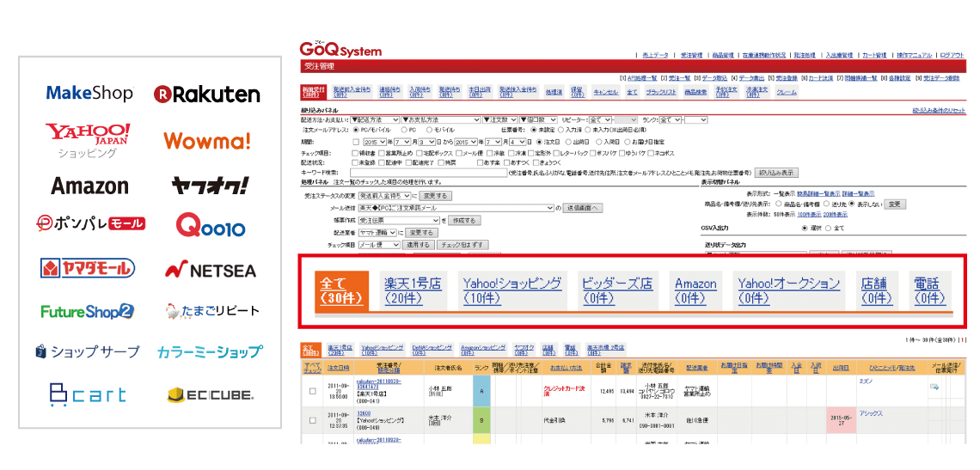This screenshot has width=980, height=470.
Task: Open the 受注伝票 form dropdown
Action: coord(399,221)
